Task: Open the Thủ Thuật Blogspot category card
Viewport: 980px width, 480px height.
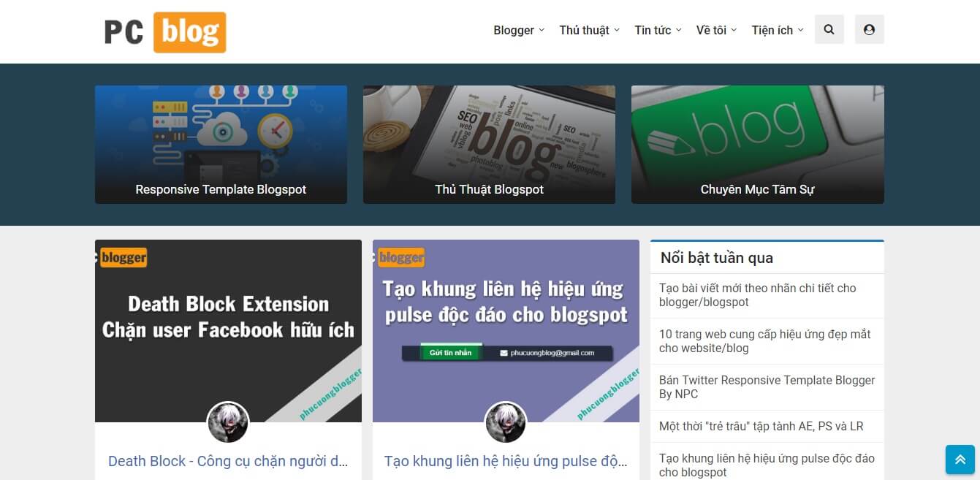Action: 489,145
